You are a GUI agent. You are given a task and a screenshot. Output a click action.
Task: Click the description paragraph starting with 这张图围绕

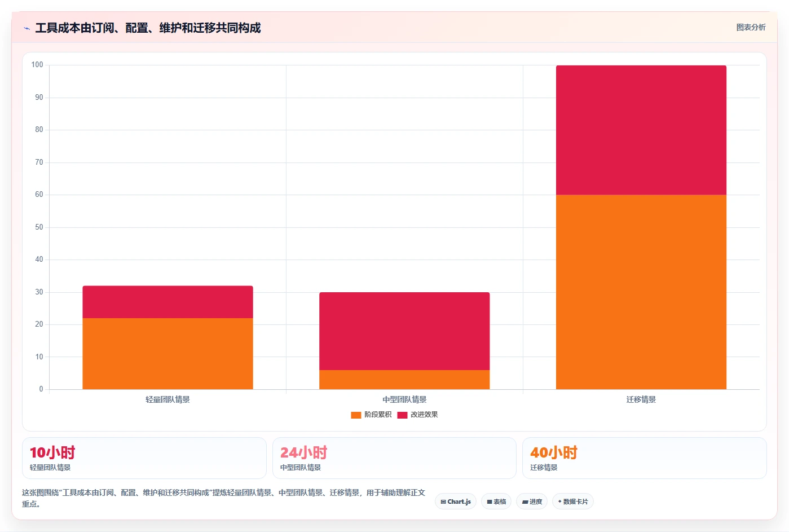click(223, 498)
